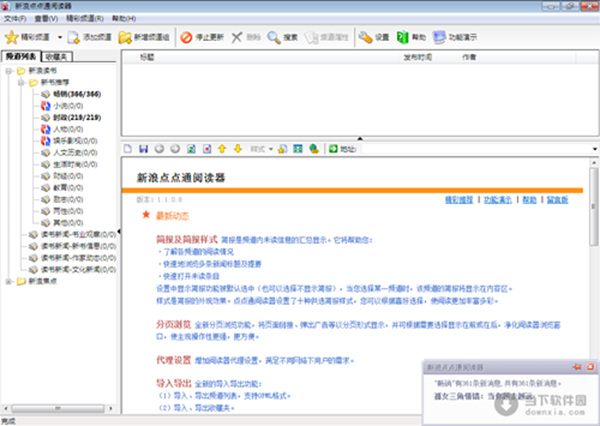Click the blue save floppy icon
The height and width of the screenshot is (426, 600).
tap(143, 149)
